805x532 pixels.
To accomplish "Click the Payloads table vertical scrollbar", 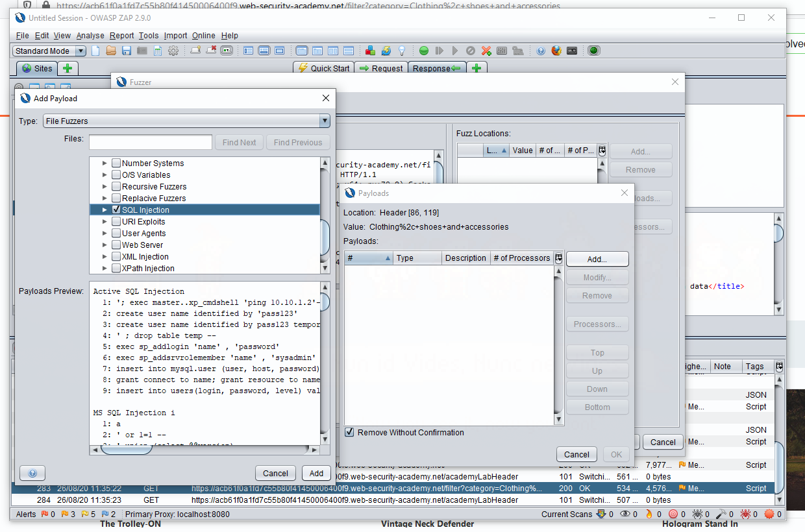I will point(558,346).
